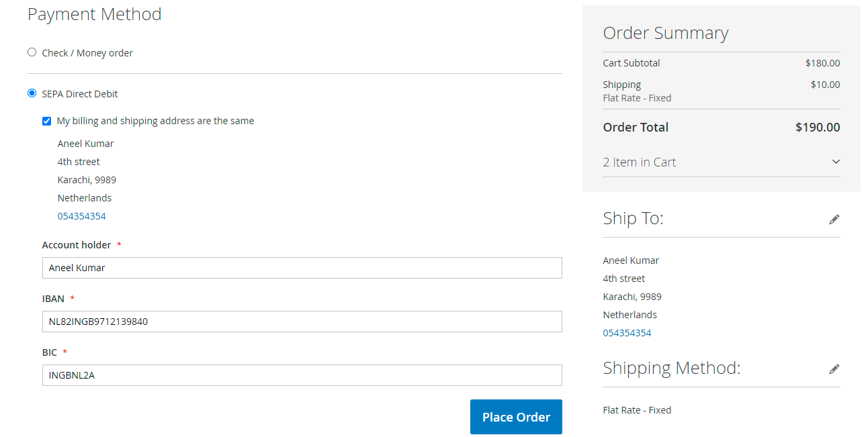The width and height of the screenshot is (868, 437).
Task: Expand cart items using the chevron arrow
Action: coord(836,162)
